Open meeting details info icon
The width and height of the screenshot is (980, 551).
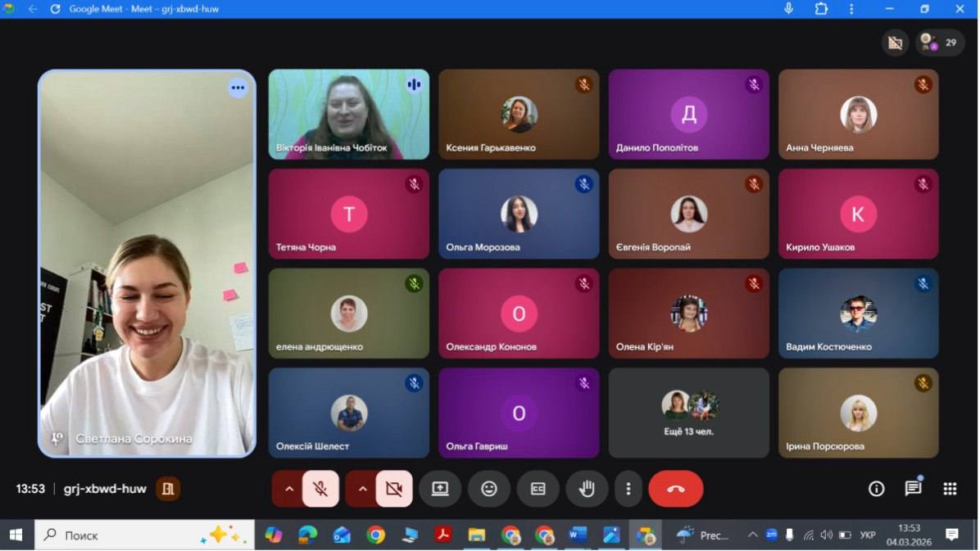point(876,489)
